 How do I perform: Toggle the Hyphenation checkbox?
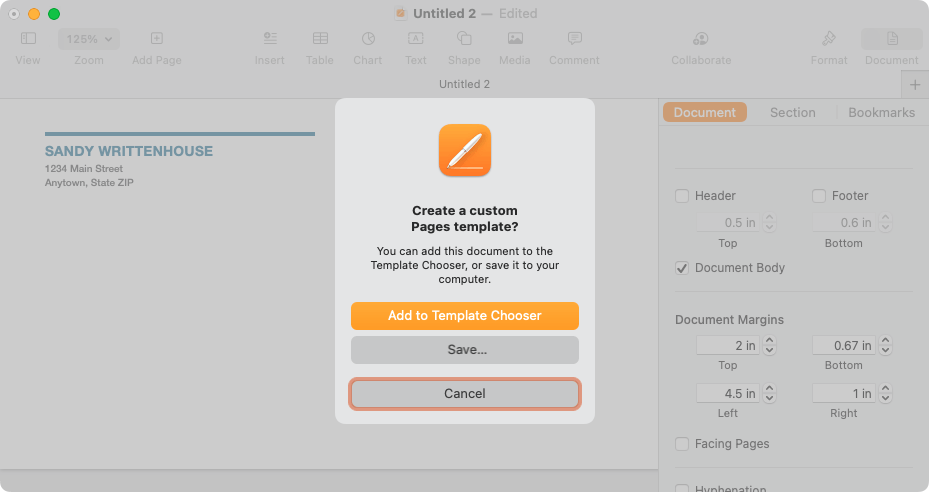(x=682, y=488)
